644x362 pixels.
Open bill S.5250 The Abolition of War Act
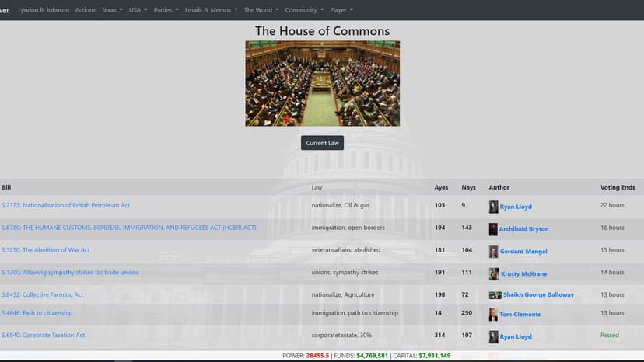(46, 250)
